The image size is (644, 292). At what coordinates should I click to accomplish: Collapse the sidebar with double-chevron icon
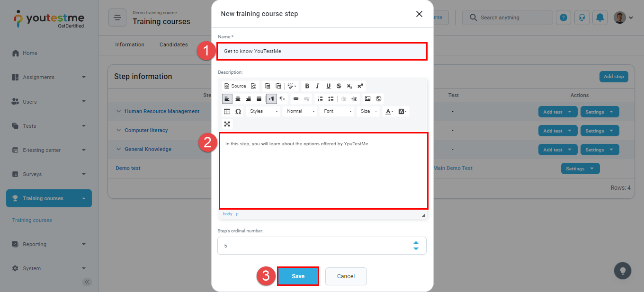[87, 282]
